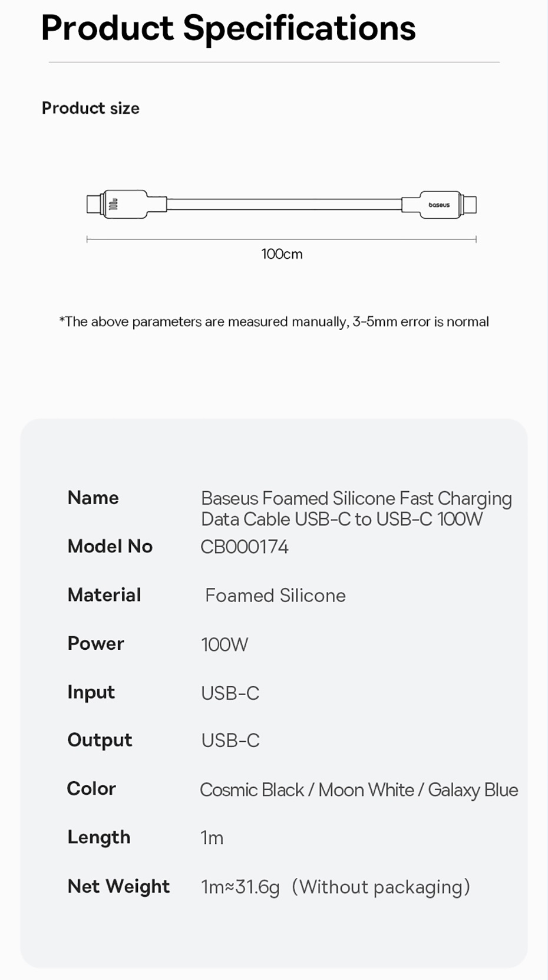Click the 1m length value
This screenshot has width=548, height=980.
coord(212,838)
